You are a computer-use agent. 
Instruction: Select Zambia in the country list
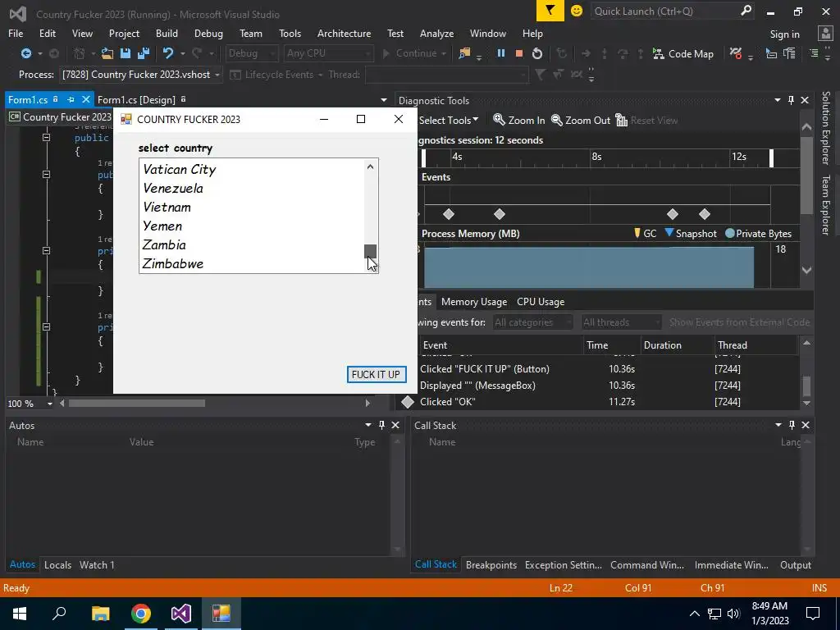164,244
